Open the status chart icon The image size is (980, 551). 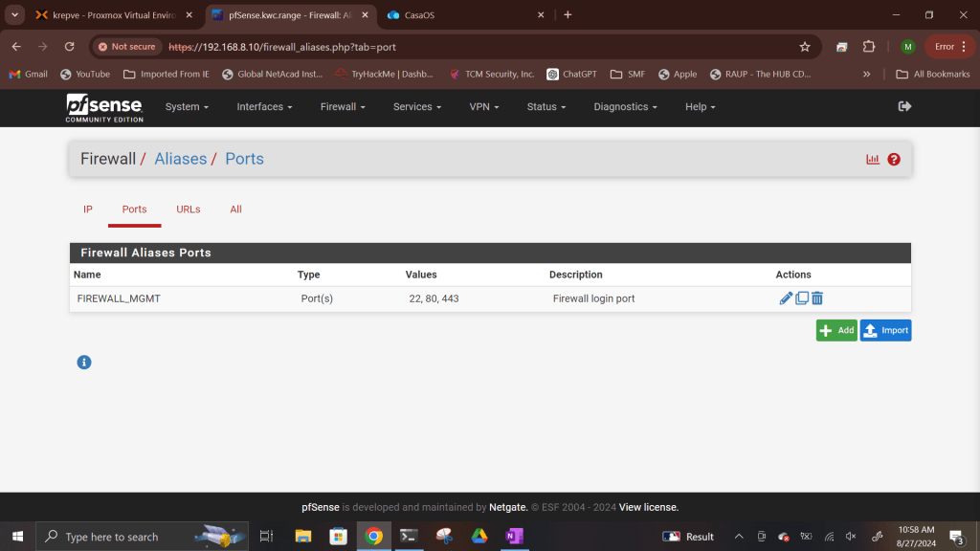[x=873, y=160]
